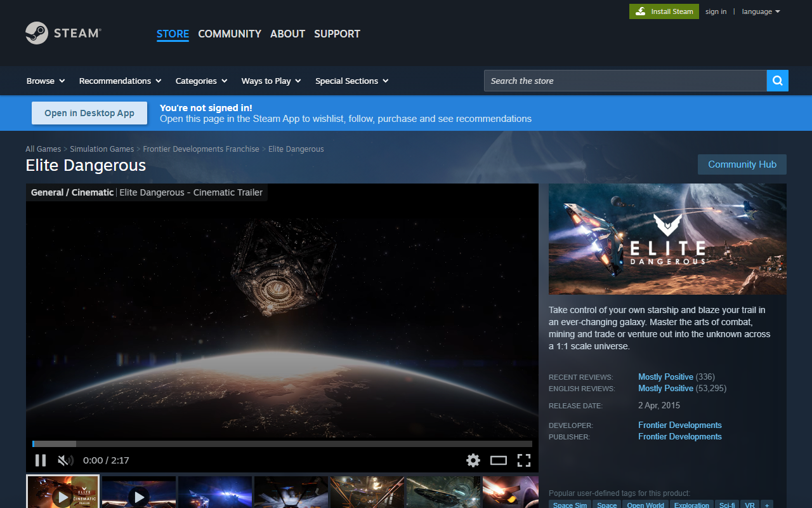Click the sign in link

tap(716, 11)
